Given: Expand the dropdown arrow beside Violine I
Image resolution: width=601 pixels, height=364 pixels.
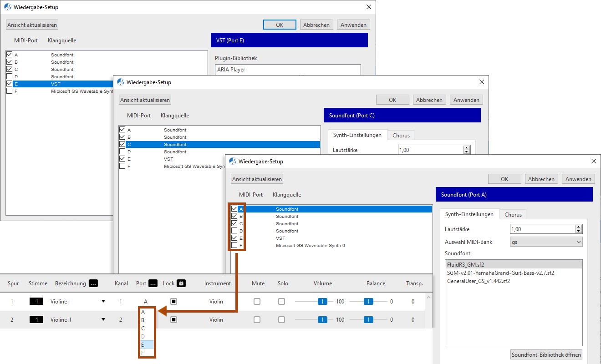Looking at the screenshot, I should [x=103, y=301].
